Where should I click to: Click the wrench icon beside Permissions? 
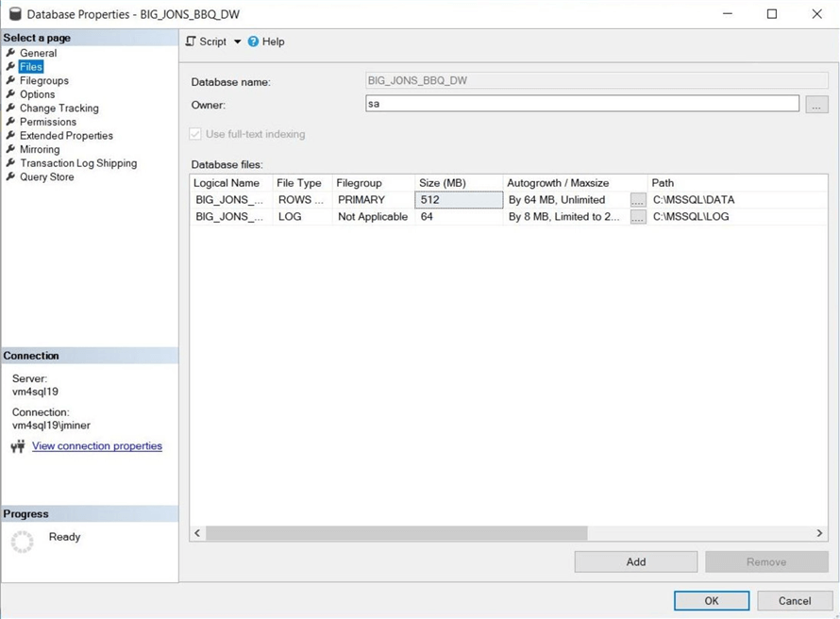[x=11, y=121]
